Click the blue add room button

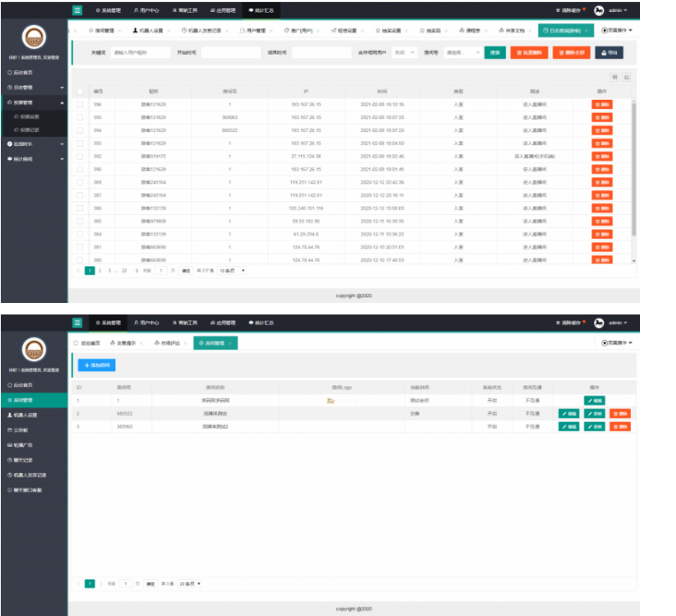click(95, 366)
